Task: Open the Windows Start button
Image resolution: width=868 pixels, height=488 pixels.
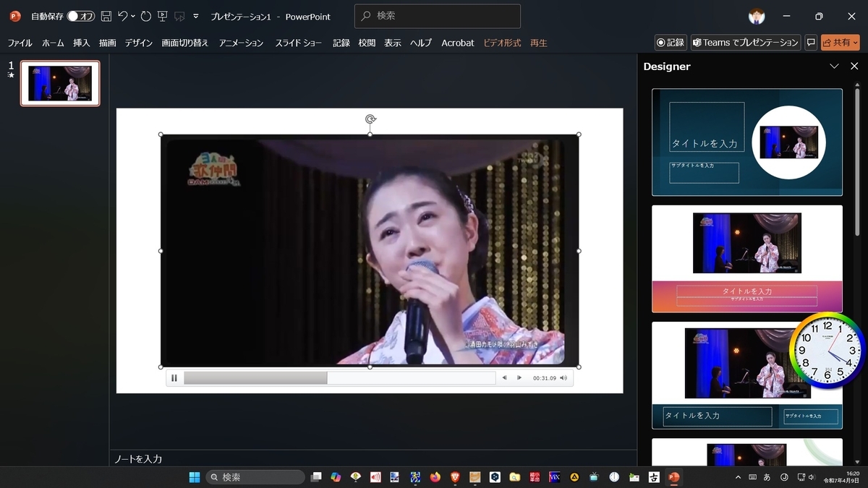Action: pos(195,477)
